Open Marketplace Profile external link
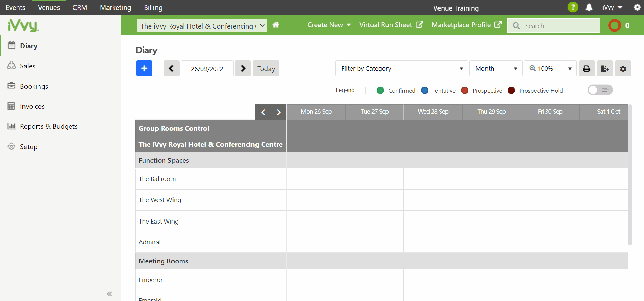Viewport: 644px width, 301px height. click(466, 25)
